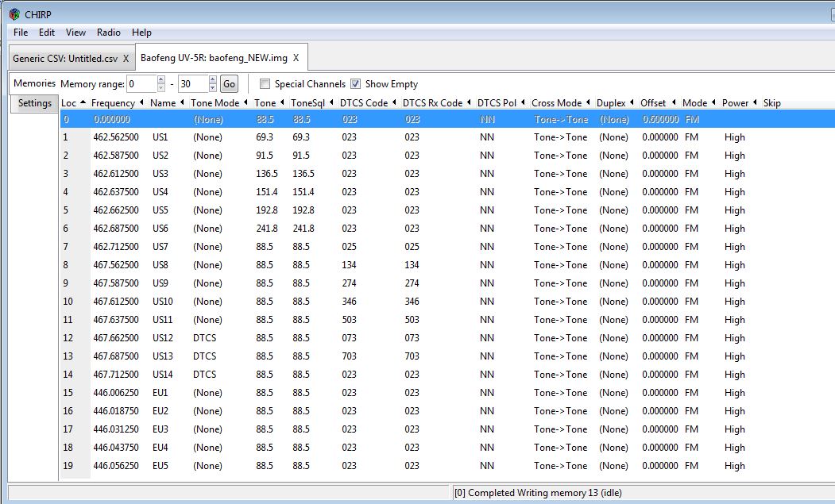Click the CHIRP app icon in title bar
This screenshot has width=835, height=504.
click(x=14, y=13)
